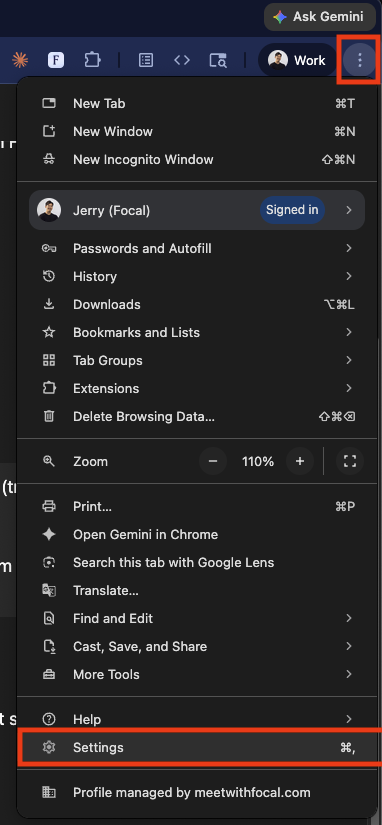Viewport: 382px width, 825px height.
Task: Click the key icon for Passwords
Action: coord(49,248)
